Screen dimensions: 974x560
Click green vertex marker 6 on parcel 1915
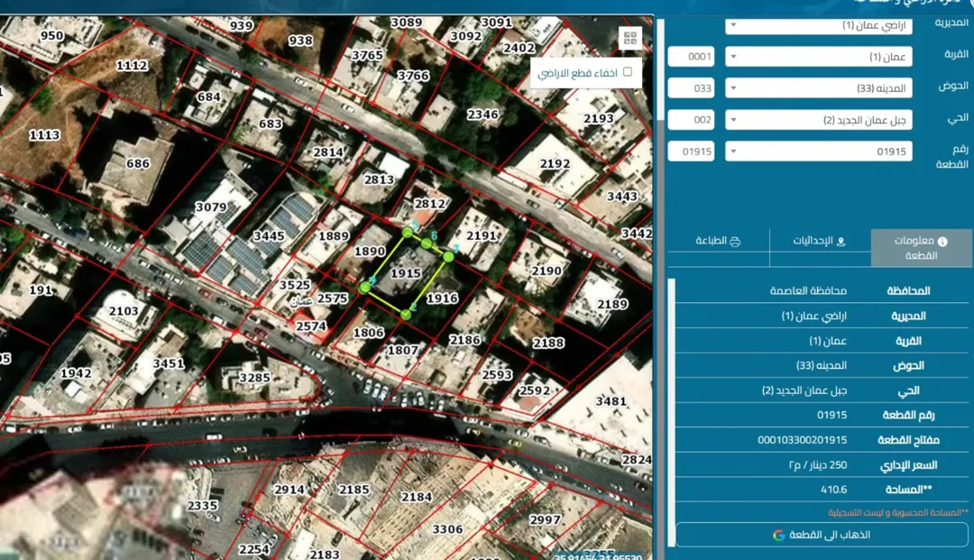pyautogui.click(x=426, y=243)
